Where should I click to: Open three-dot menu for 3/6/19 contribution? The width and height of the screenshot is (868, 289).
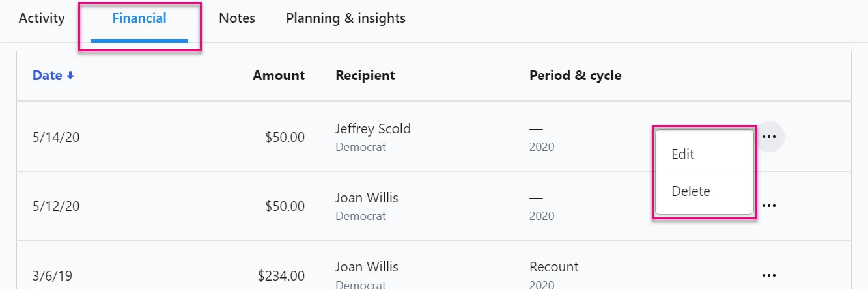click(x=769, y=275)
